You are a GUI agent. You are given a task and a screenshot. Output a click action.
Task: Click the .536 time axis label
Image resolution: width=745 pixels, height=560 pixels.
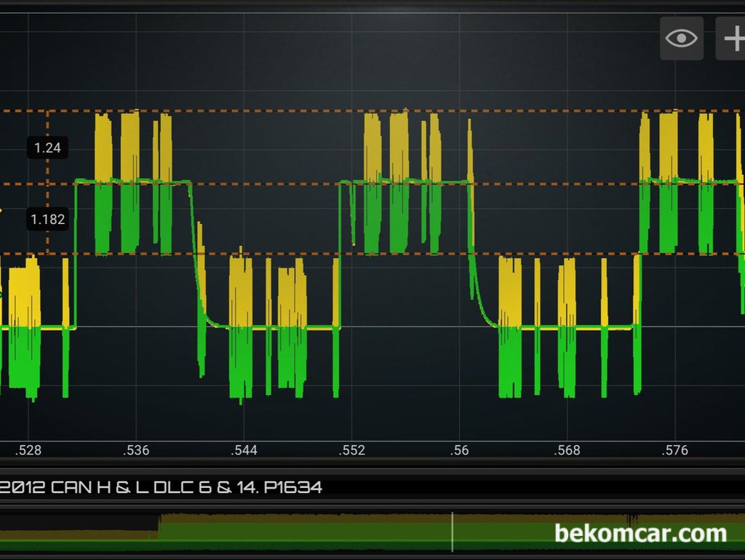click(136, 450)
